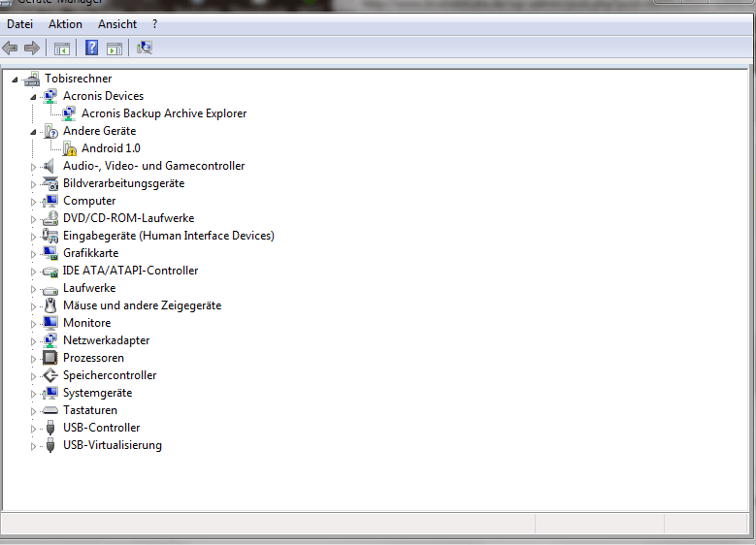Image resolution: width=756 pixels, height=545 pixels.
Task: Select the Speichercontroller label
Action: [110, 375]
